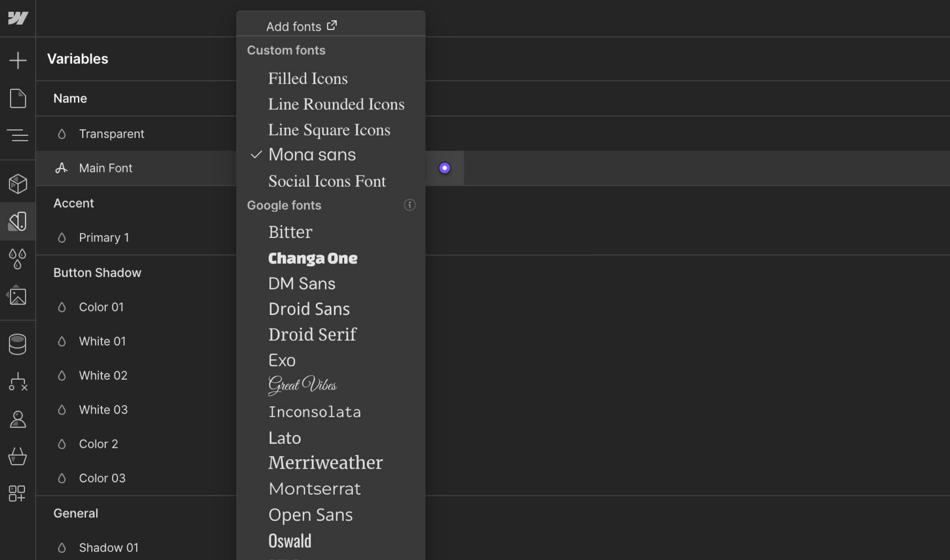This screenshot has width=950, height=560.
Task: Click the Google fonts info icon
Action: tap(410, 205)
